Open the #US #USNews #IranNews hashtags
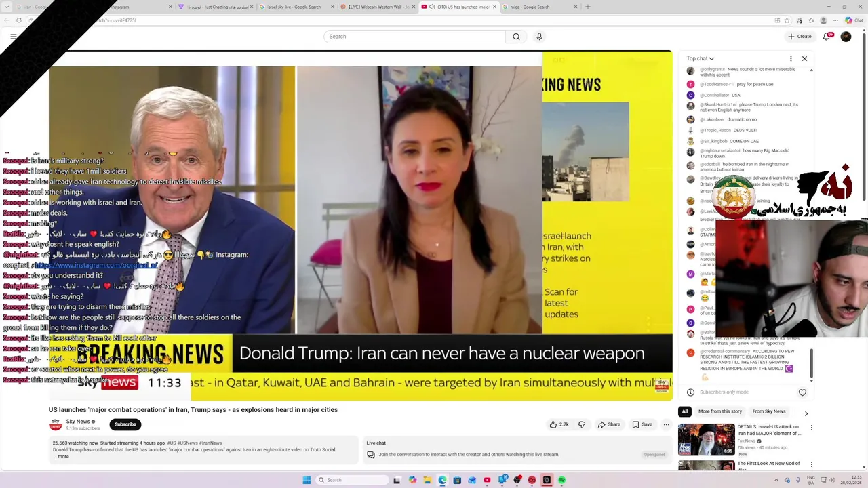Image resolution: width=868 pixels, height=488 pixels. coord(195,443)
